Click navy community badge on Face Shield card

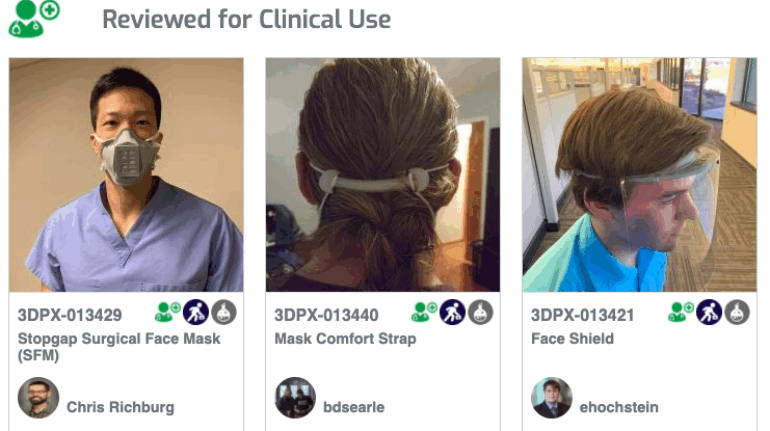click(x=709, y=312)
